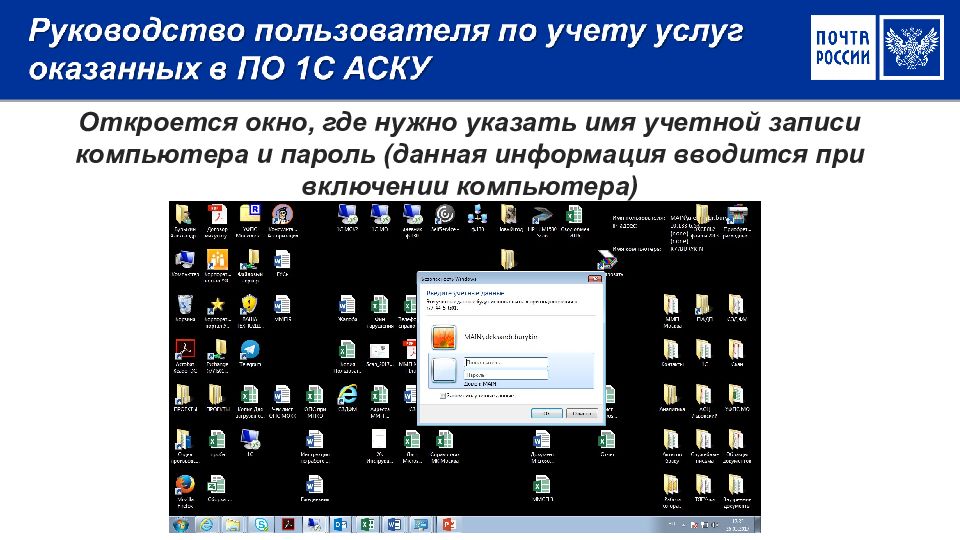Switch to Word on the taskbar
This screenshot has width=960, height=540.
coord(394,525)
